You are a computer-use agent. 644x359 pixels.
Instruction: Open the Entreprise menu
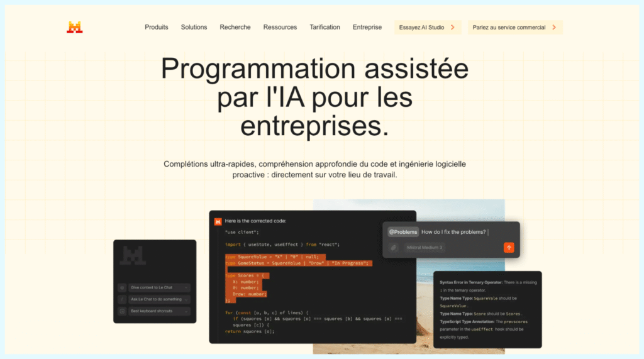coord(367,27)
